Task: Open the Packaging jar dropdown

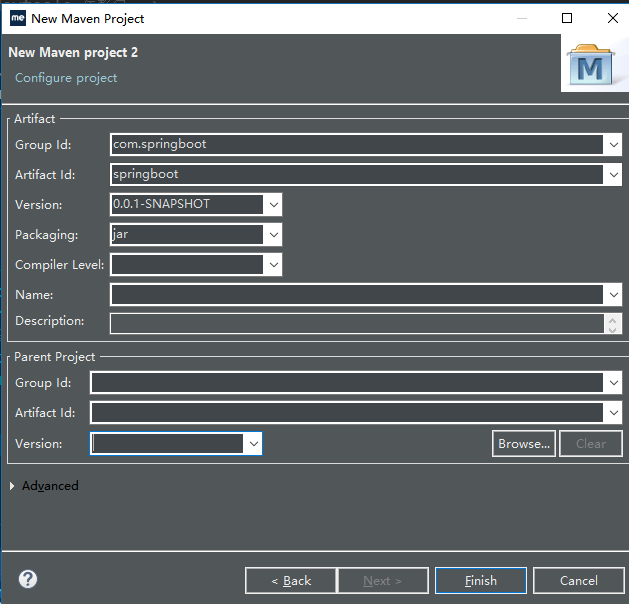Action: pos(273,235)
